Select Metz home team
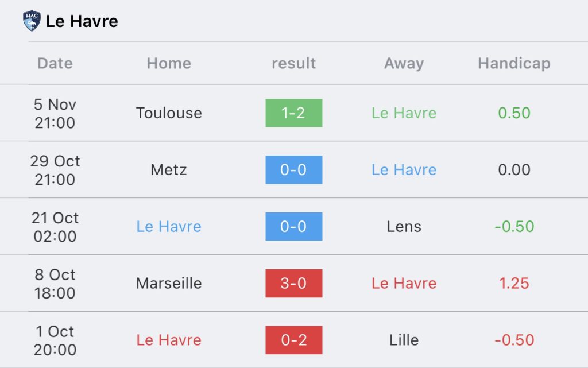This screenshot has width=588, height=368. pos(169,170)
